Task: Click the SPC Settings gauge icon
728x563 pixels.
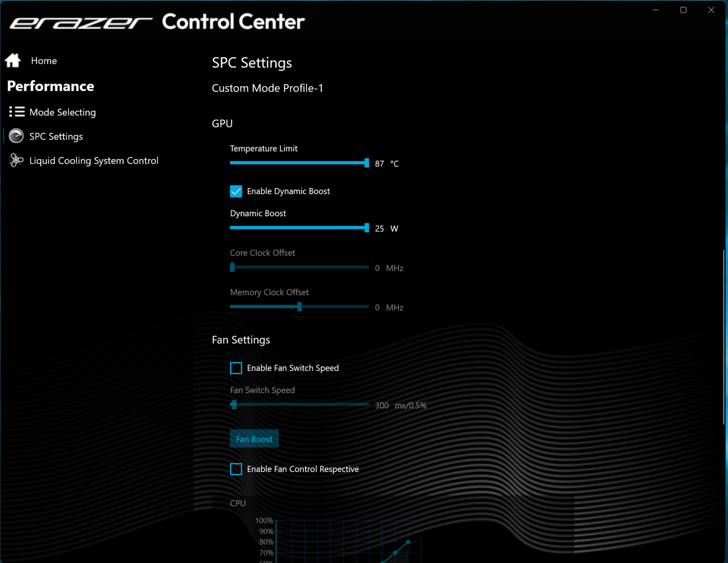Action: [x=16, y=136]
